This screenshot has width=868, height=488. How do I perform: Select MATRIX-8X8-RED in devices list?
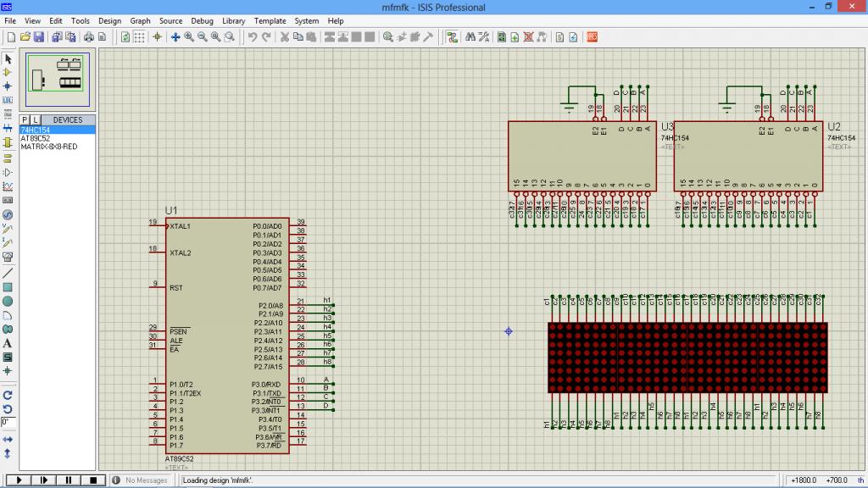point(48,147)
